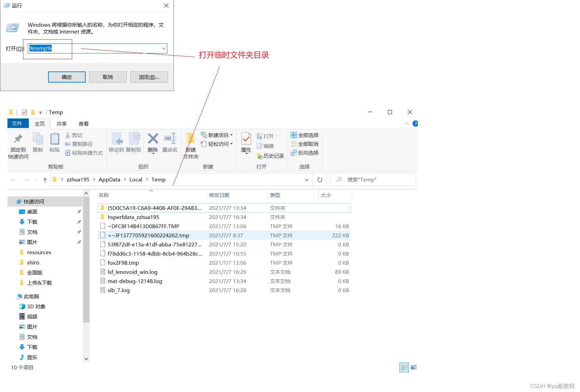
Task: Switch to details view icon
Action: click(404, 367)
